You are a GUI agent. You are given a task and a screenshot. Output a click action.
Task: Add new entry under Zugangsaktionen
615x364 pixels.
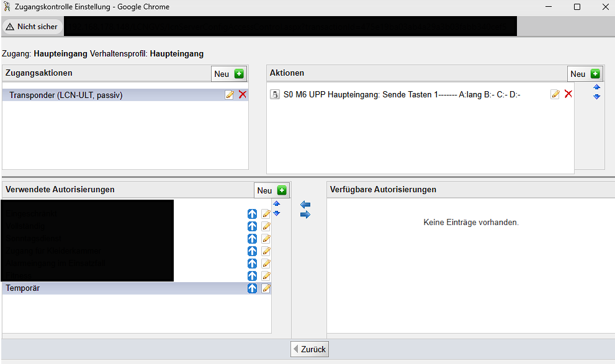click(229, 74)
